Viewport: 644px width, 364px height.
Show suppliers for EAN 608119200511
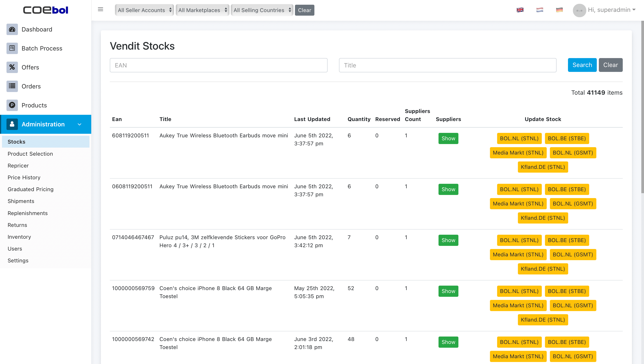pos(448,138)
